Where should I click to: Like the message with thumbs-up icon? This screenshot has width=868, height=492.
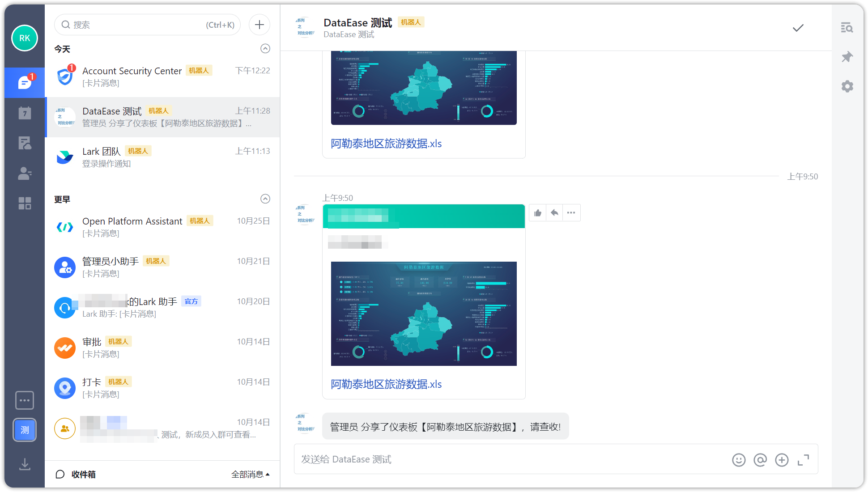pyautogui.click(x=538, y=213)
